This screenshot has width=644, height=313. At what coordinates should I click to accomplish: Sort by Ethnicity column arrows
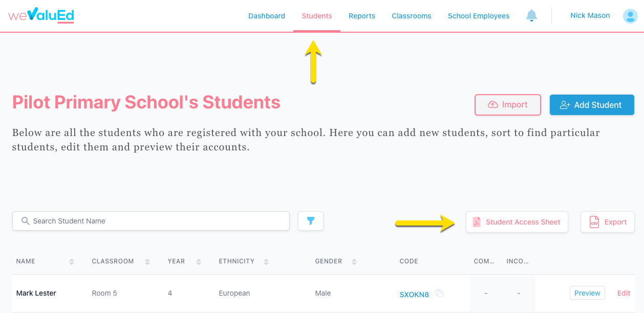266,261
